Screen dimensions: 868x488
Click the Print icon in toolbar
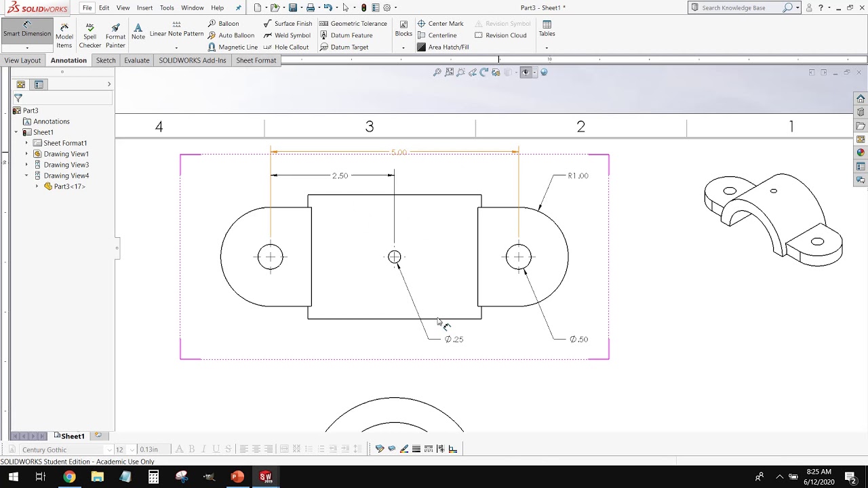tap(310, 7)
